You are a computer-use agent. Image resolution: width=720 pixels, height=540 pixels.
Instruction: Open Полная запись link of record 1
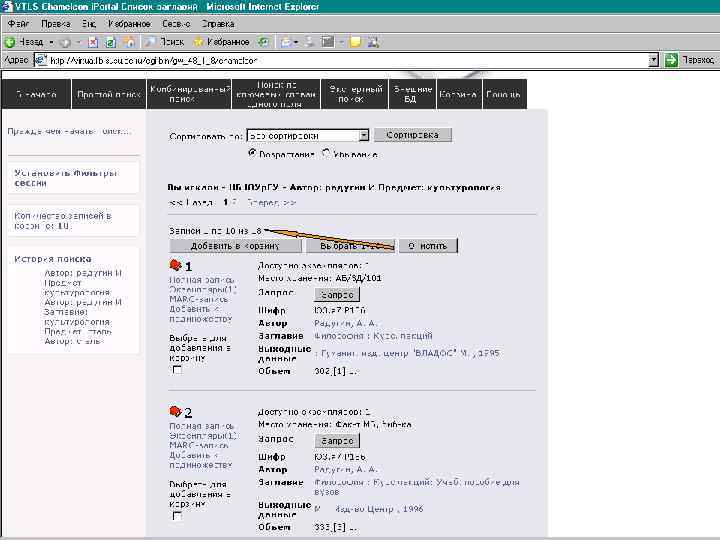[202, 279]
